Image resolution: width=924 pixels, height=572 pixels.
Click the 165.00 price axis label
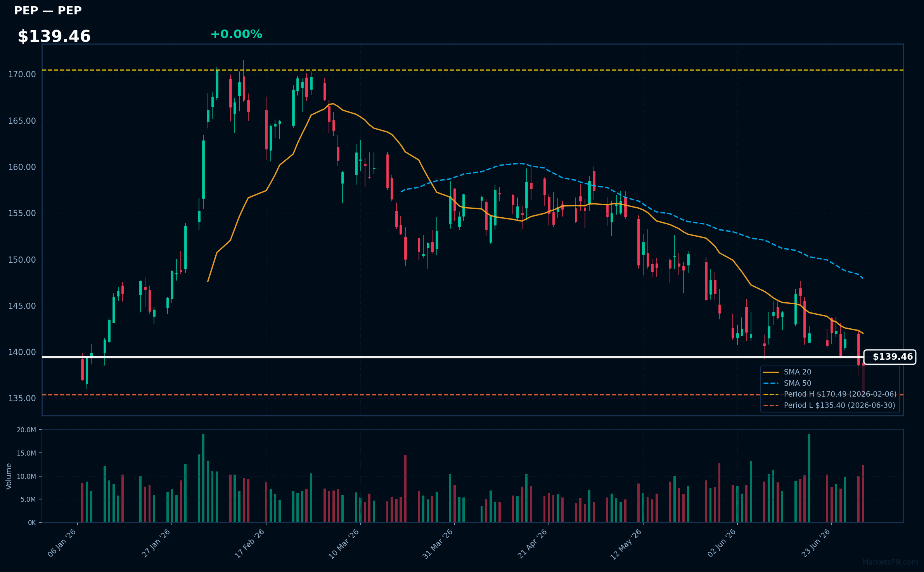(x=22, y=121)
